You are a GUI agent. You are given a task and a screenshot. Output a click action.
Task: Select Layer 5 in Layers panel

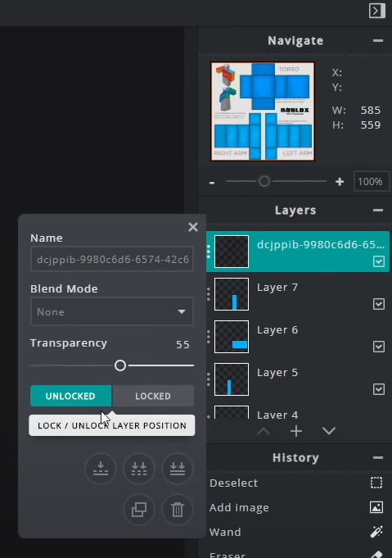[298, 379]
